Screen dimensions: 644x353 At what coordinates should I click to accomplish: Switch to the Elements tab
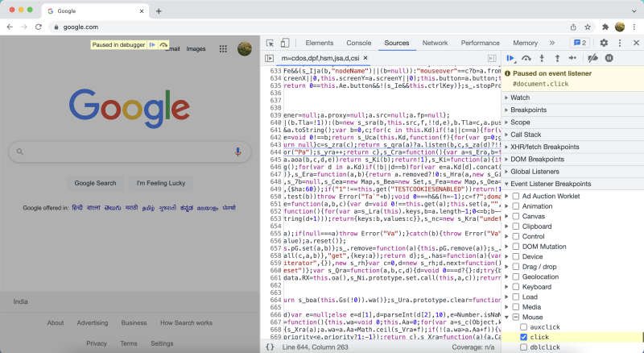point(319,43)
